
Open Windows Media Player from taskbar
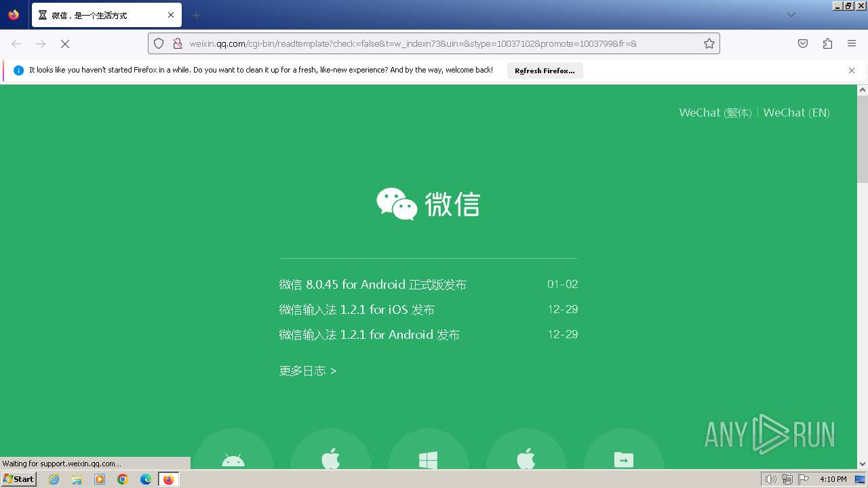(100, 479)
